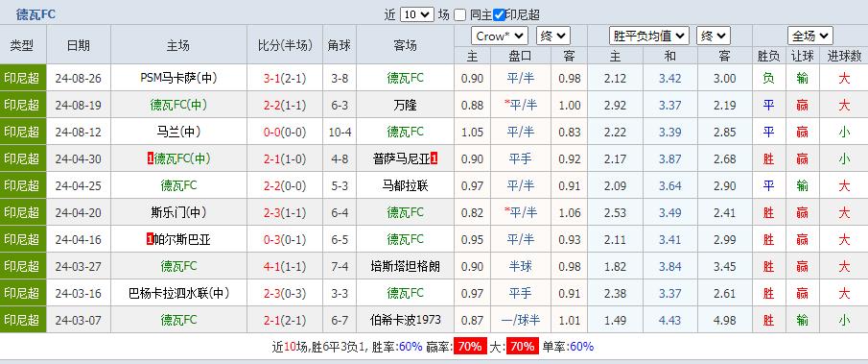Click 培斯塔坦格朗 away team
This screenshot has height=364, width=868.
coord(405,266)
